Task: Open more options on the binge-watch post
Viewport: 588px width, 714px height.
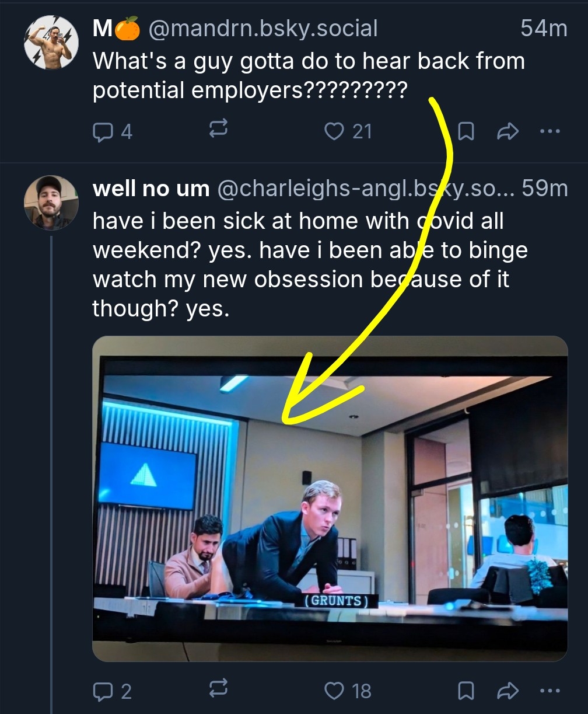Action: 549,690
